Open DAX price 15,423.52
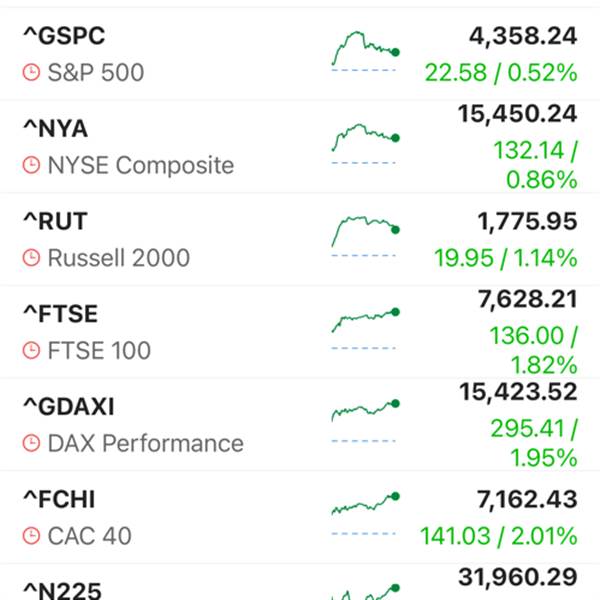The image size is (600, 600). tap(518, 392)
